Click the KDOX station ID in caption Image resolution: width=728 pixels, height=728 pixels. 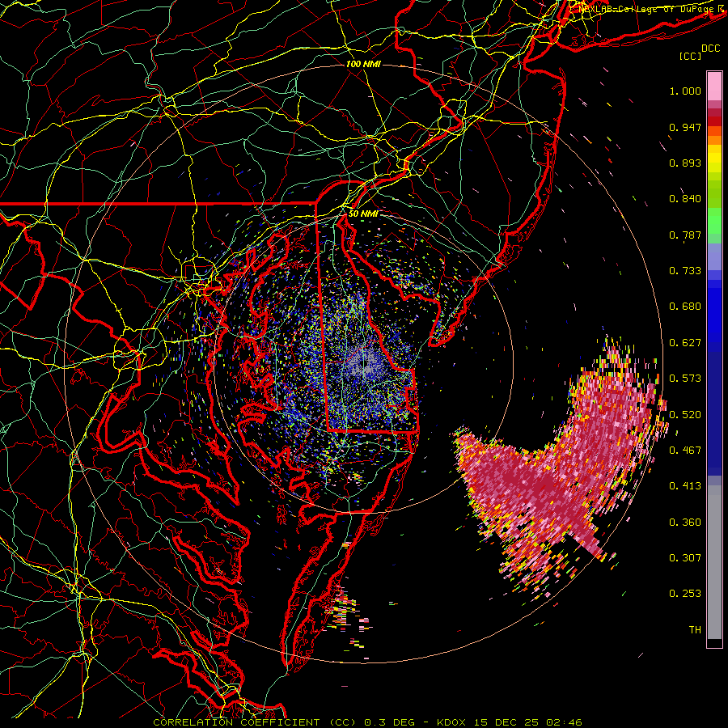[x=453, y=722]
